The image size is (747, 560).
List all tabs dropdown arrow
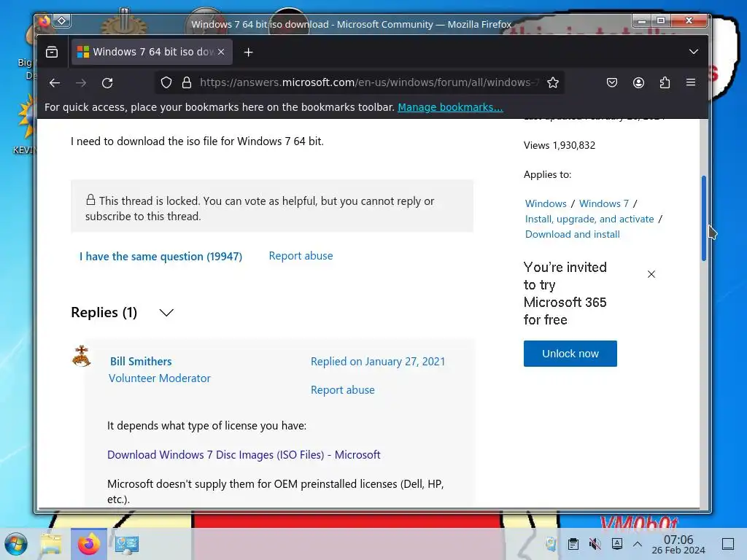point(694,52)
